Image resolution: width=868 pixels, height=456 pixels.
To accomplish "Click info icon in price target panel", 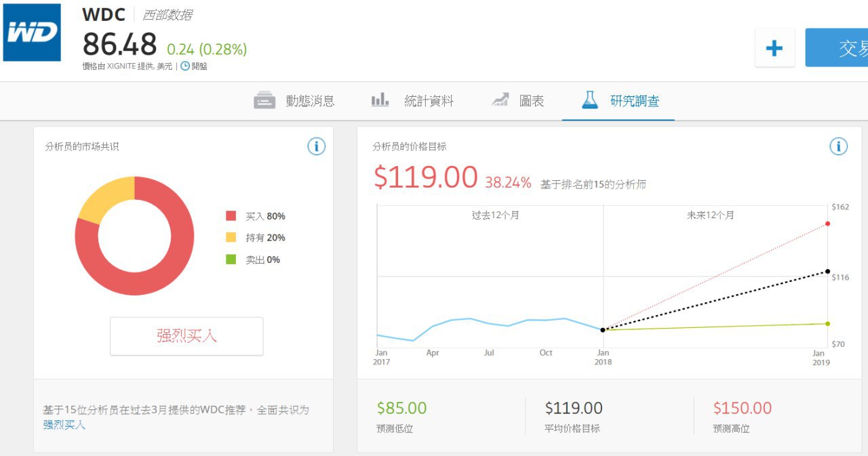I will click(x=838, y=146).
